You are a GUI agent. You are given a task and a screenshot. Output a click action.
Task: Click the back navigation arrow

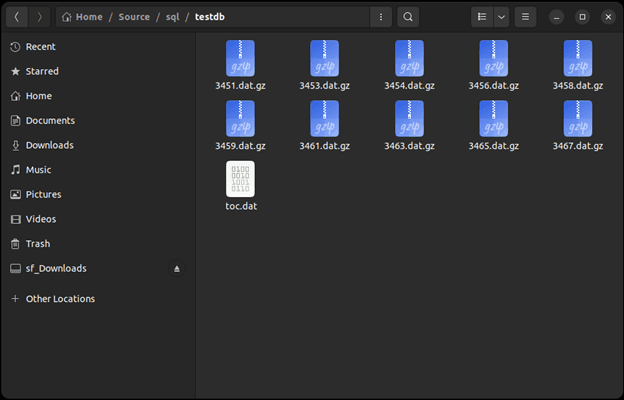click(x=17, y=17)
